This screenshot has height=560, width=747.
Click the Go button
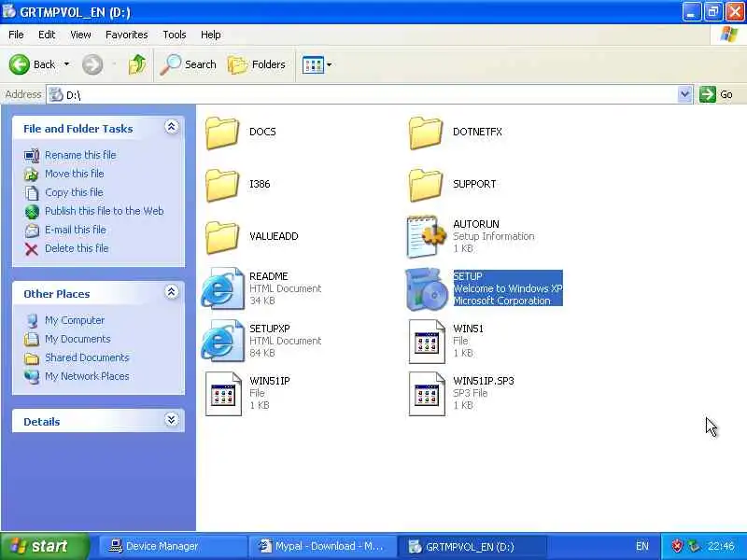click(x=716, y=94)
